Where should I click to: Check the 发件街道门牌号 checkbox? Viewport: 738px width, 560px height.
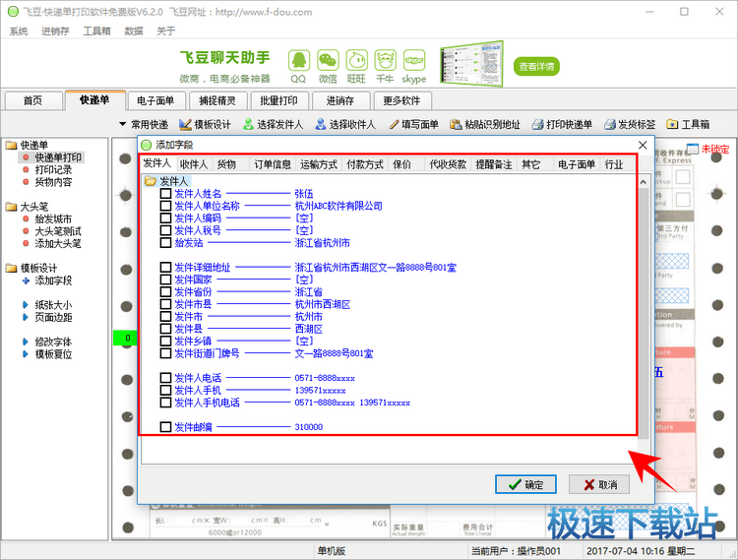click(x=165, y=353)
